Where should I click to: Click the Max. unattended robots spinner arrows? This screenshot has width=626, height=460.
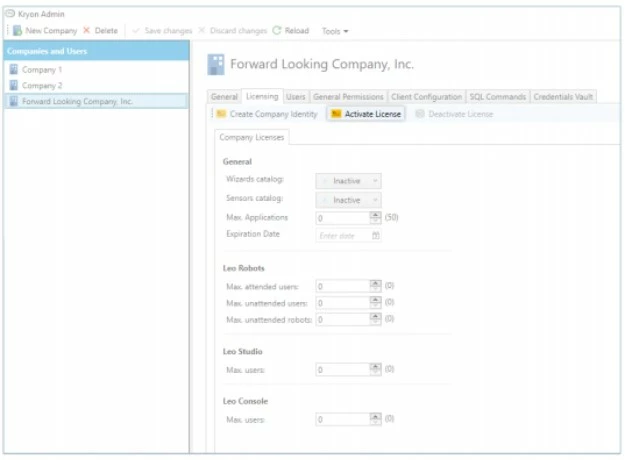click(375, 319)
